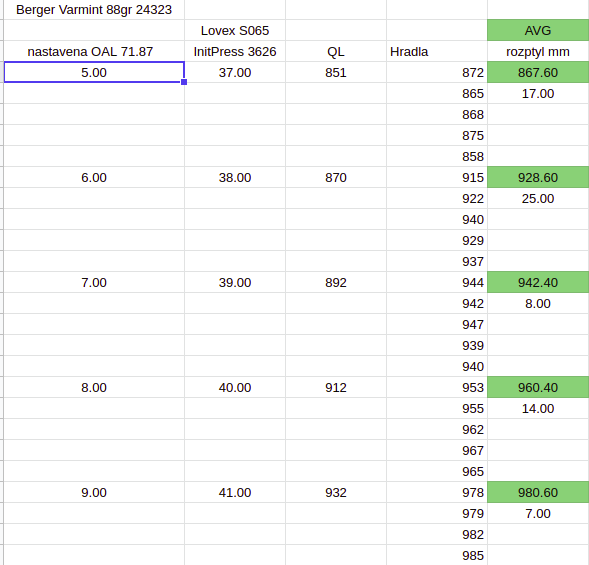Screen dimensions: 589x565
Task: Select the green cell showing 928.60
Action: point(538,177)
